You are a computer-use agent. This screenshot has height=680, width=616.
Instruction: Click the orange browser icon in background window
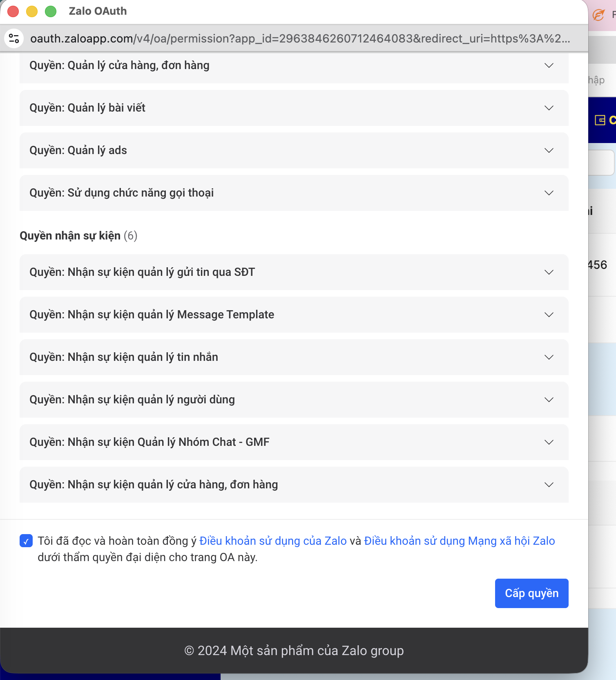(x=598, y=15)
